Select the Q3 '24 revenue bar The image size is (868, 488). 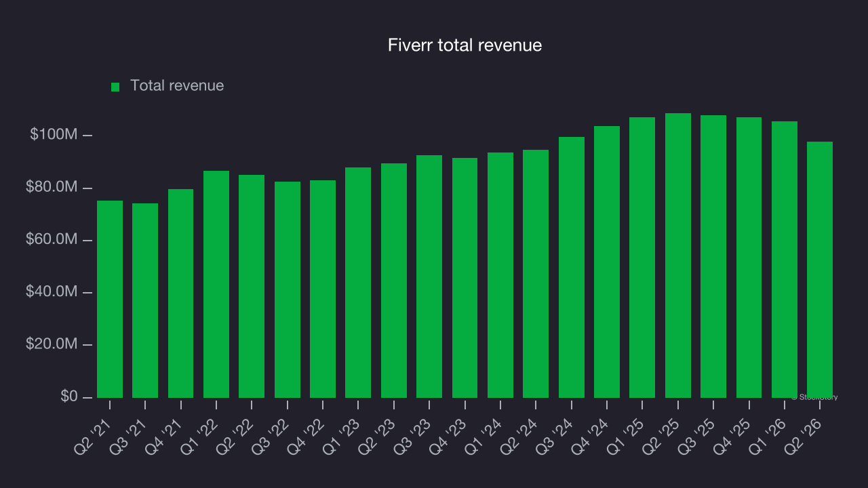coord(572,267)
